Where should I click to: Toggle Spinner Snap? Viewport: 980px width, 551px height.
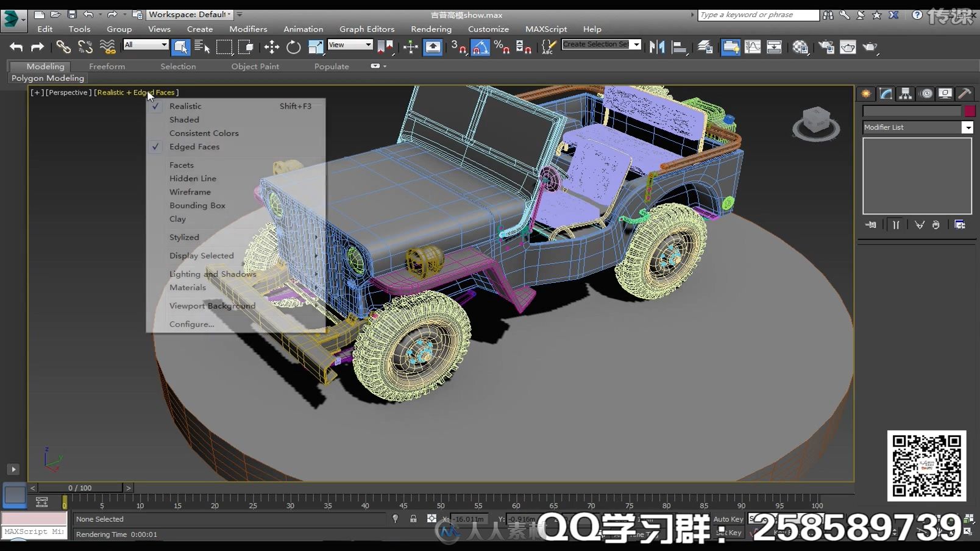click(x=524, y=47)
